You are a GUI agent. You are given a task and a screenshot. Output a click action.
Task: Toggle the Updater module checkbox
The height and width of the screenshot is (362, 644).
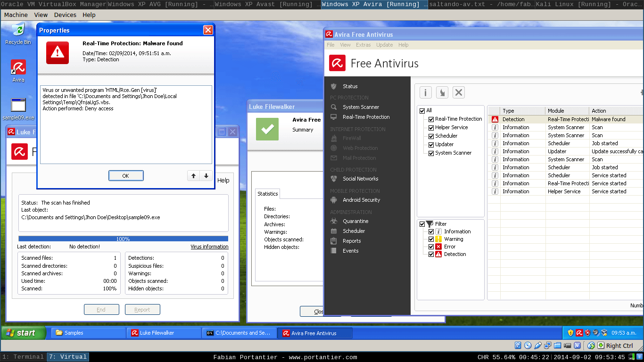431,145
